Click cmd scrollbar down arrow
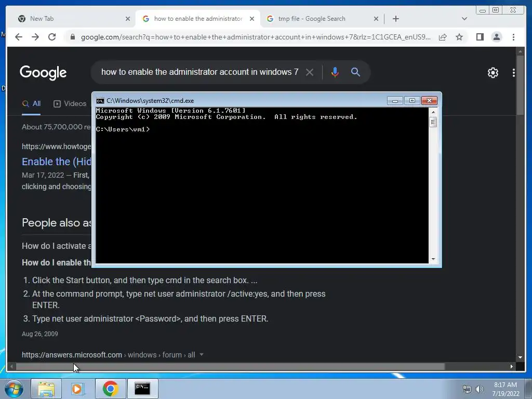The width and height of the screenshot is (532, 399). 433,260
